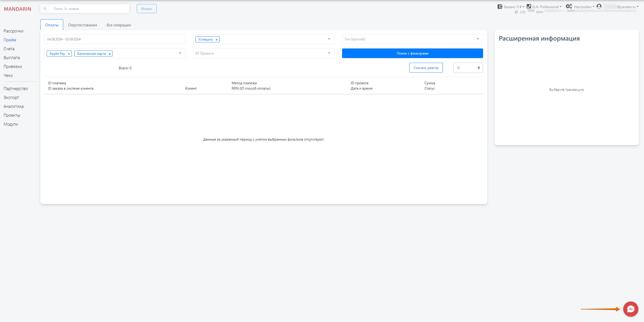The height and width of the screenshot is (322, 644).
Task: Open Аналитика in the sidebar
Action: pos(13,106)
